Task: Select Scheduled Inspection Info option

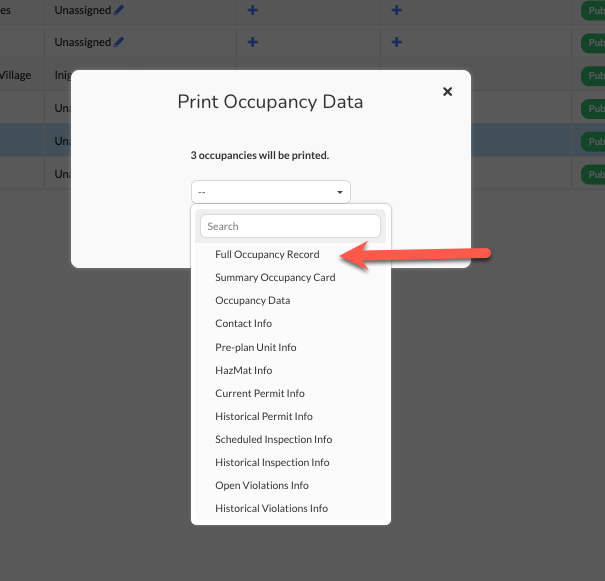Action: 273,440
